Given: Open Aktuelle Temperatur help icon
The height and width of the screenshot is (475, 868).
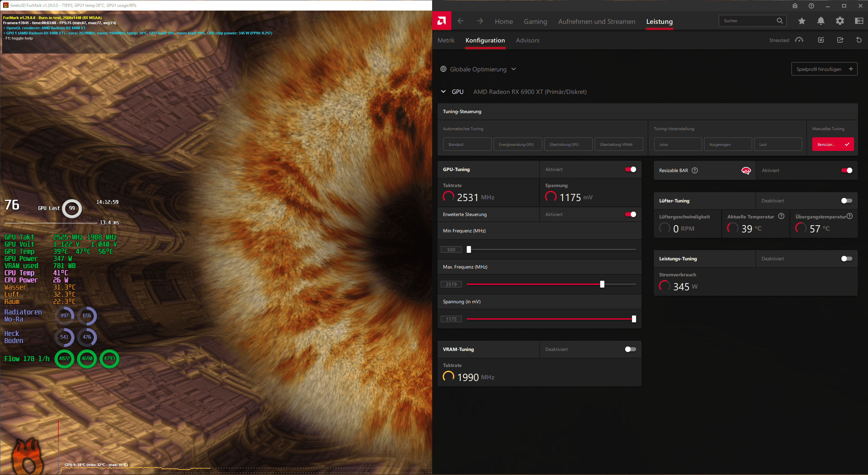Looking at the screenshot, I should click(x=781, y=216).
